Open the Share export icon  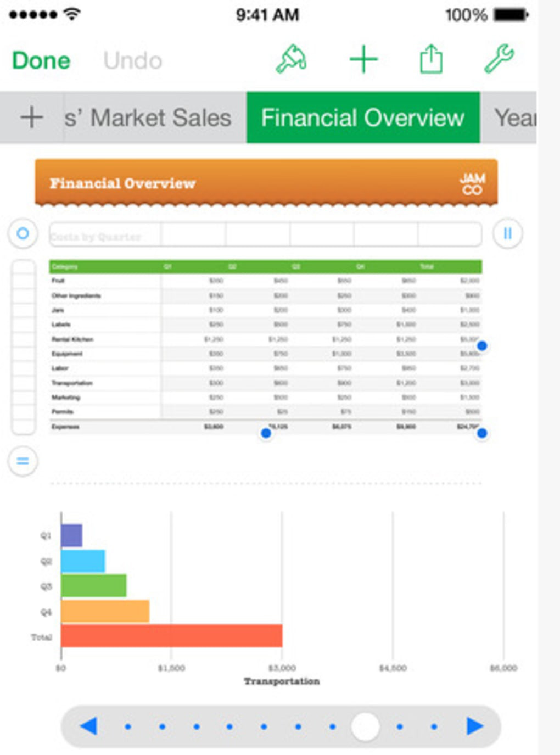pyautogui.click(x=431, y=59)
